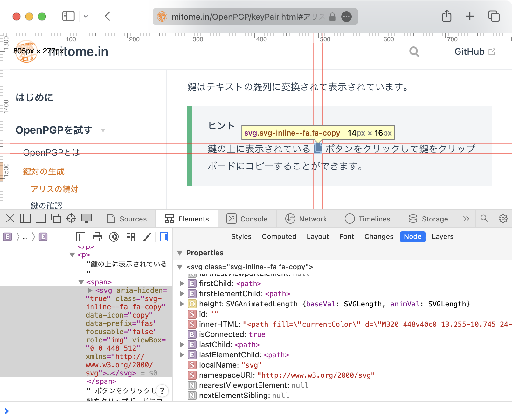Switch to the Network tab
Image resolution: width=512 pixels, height=420 pixels.
306,219
